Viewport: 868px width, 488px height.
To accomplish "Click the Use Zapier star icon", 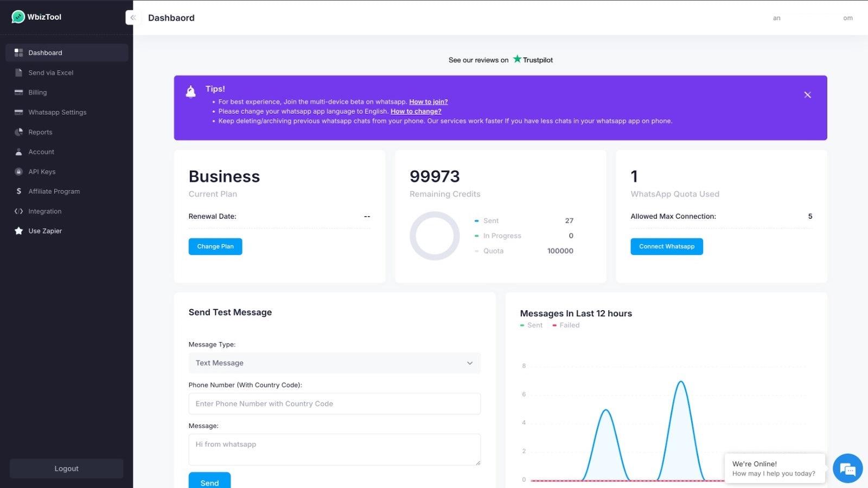I will pos(18,230).
